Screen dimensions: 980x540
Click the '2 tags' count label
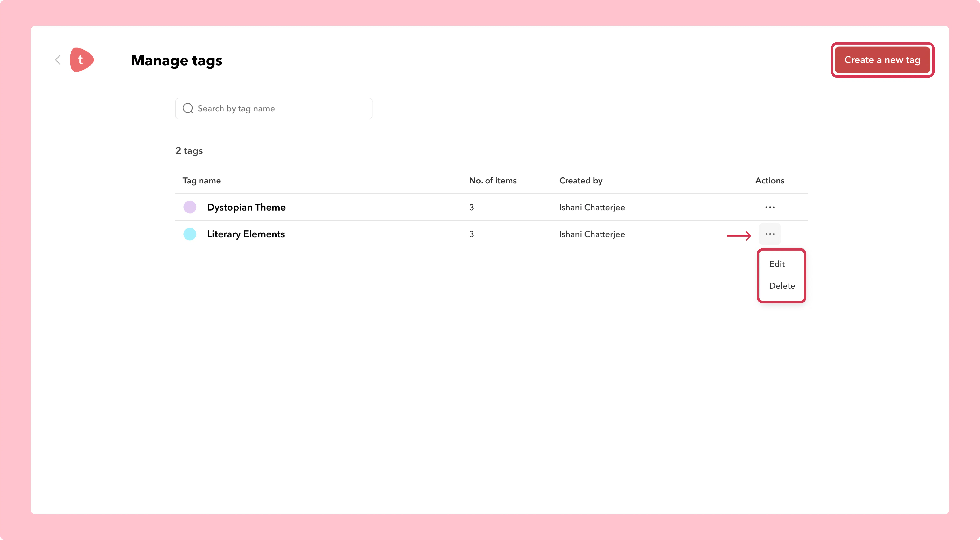pyautogui.click(x=189, y=151)
